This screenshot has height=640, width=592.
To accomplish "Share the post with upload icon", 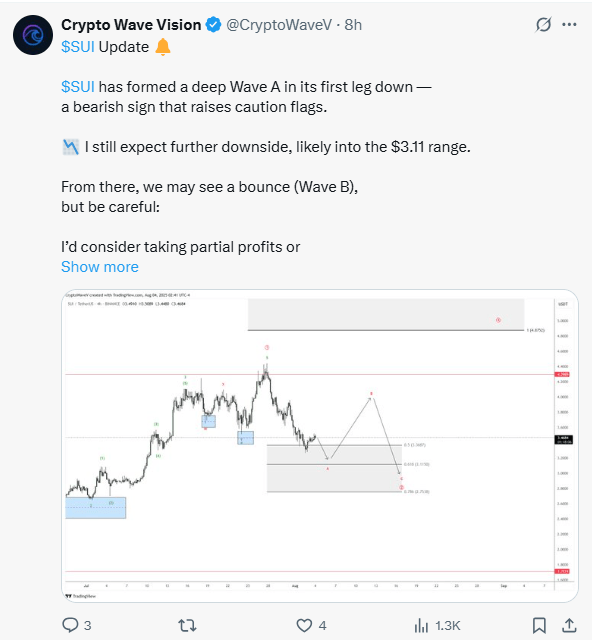I will pyautogui.click(x=569, y=625).
